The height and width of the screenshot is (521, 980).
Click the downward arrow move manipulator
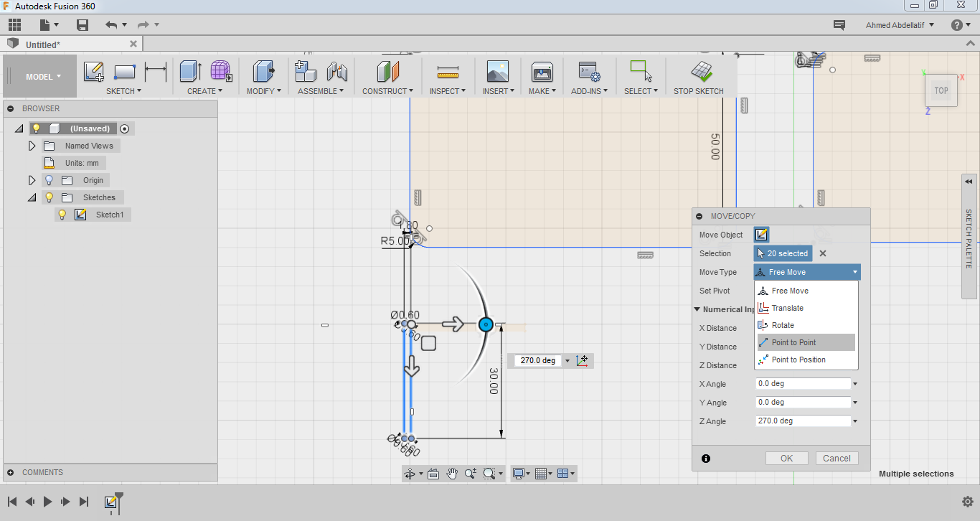tap(412, 366)
